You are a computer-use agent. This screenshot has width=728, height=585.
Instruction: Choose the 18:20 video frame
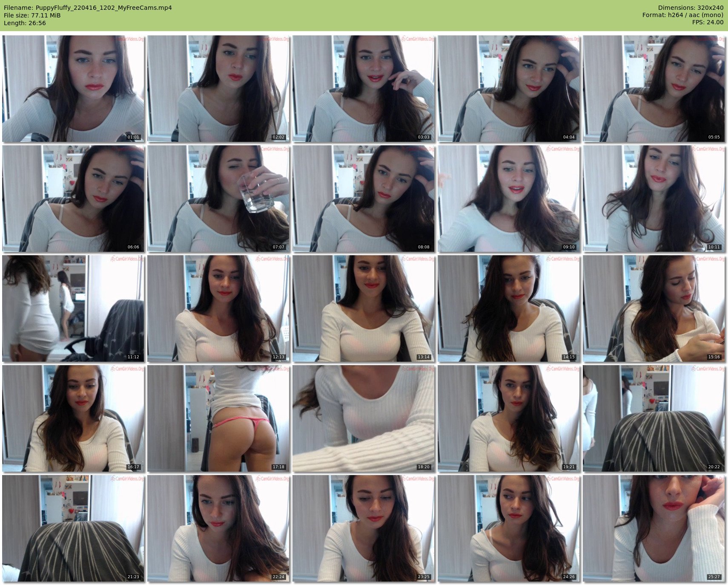[364, 418]
